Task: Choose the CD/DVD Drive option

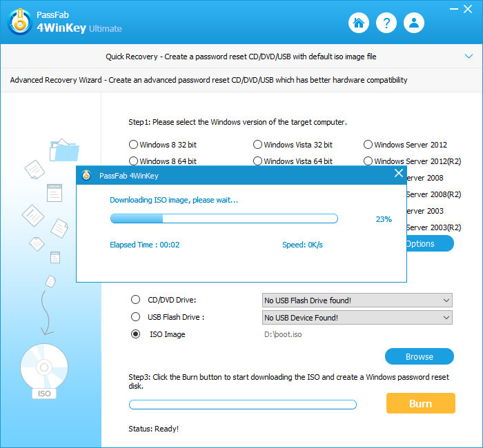Action: (x=135, y=300)
